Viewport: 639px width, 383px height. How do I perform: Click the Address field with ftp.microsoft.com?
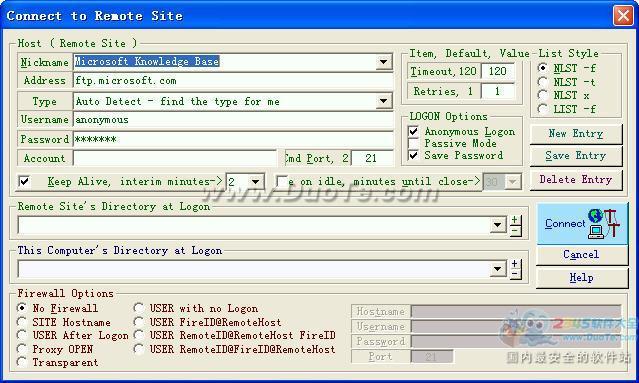click(233, 81)
